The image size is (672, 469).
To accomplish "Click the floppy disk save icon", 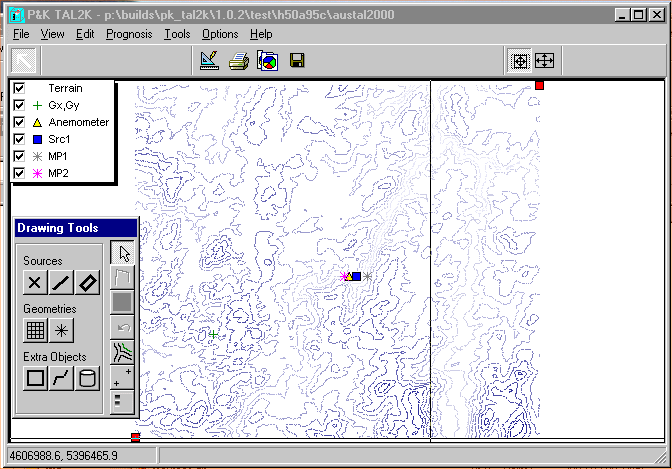I will point(297,60).
